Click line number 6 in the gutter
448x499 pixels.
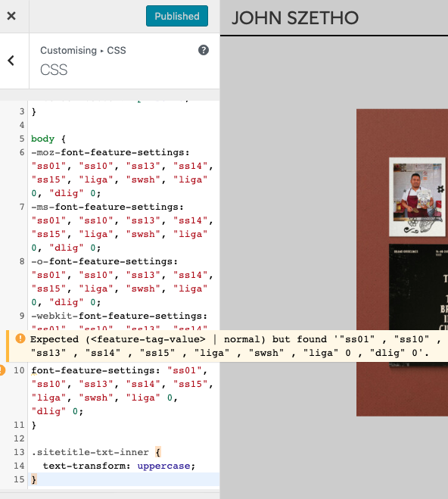22,152
